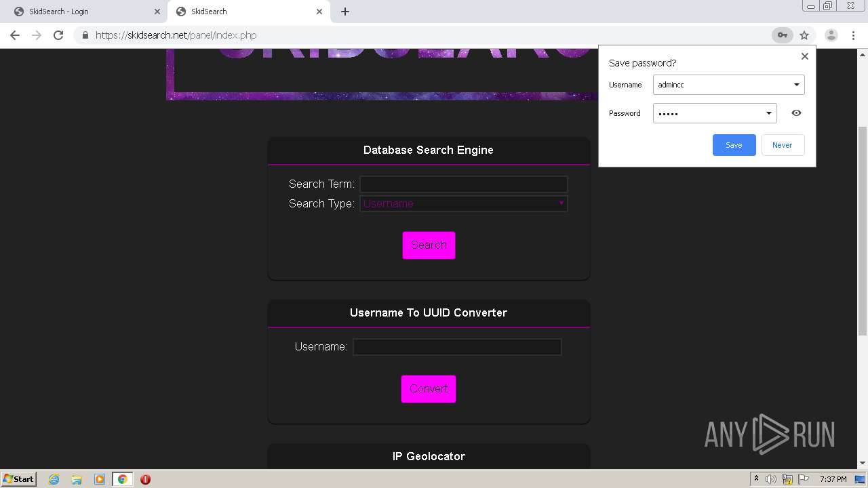Image resolution: width=868 pixels, height=488 pixels.
Task: Select the SkidSearch panel tab
Action: [x=248, y=12]
